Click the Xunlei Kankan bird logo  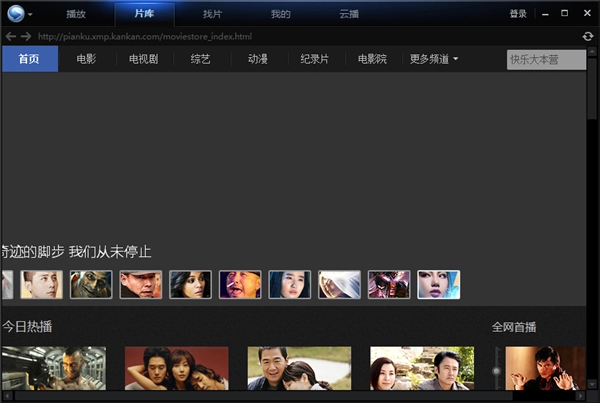pos(14,14)
